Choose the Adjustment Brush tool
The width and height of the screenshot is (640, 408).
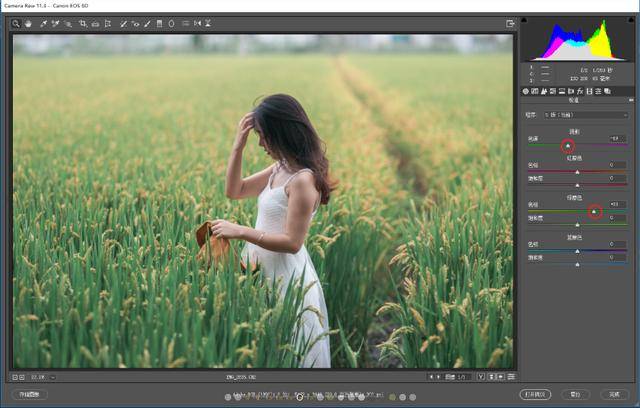(x=147, y=23)
